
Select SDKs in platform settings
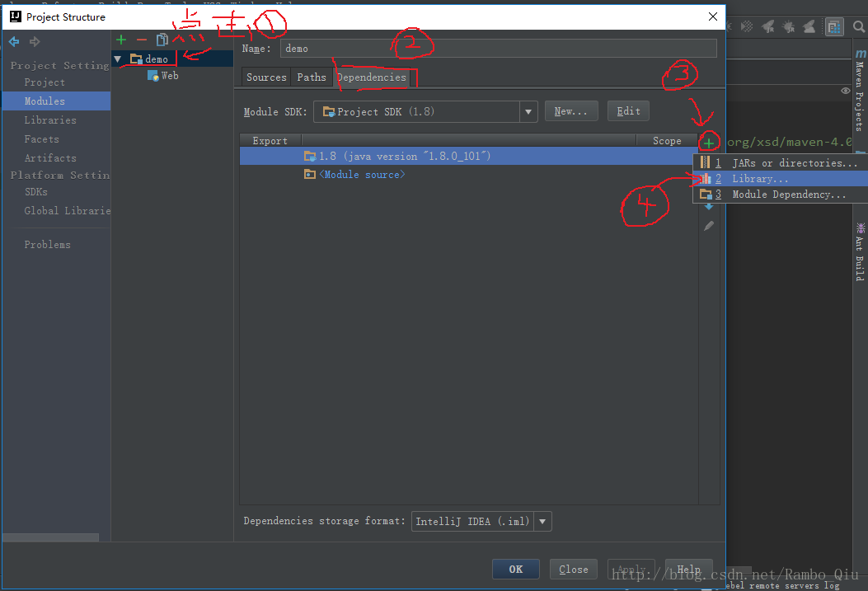point(36,192)
